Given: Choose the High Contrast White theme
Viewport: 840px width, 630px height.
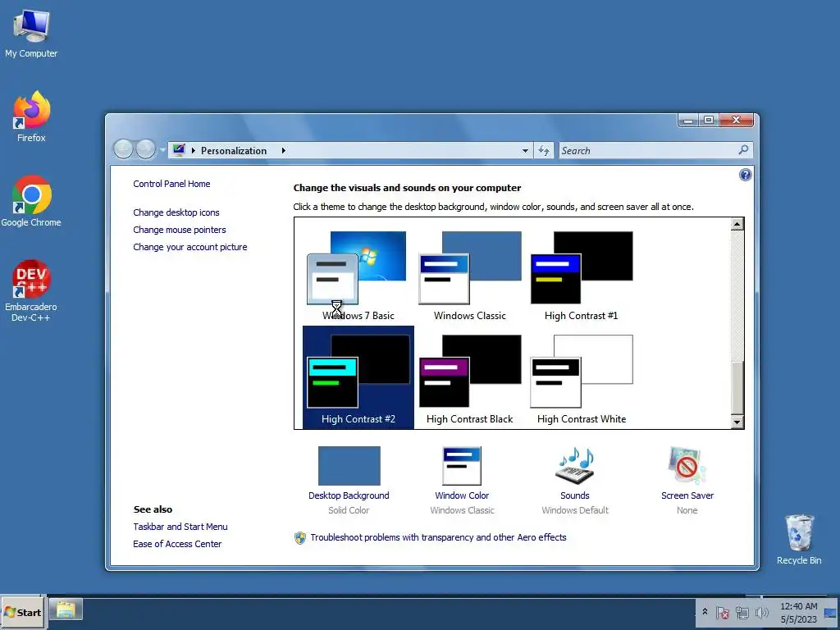Looking at the screenshot, I should click(x=582, y=377).
